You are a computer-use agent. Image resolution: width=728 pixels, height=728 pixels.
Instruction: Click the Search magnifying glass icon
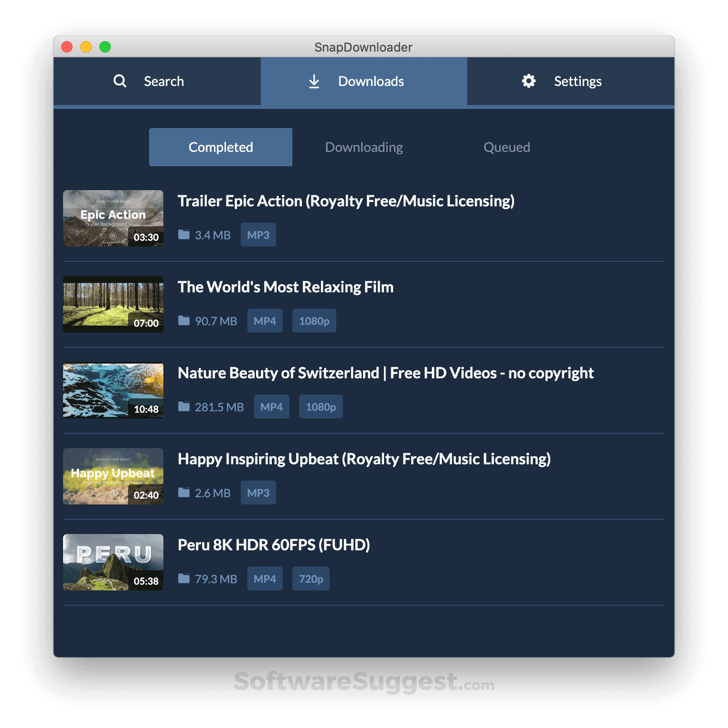click(119, 81)
